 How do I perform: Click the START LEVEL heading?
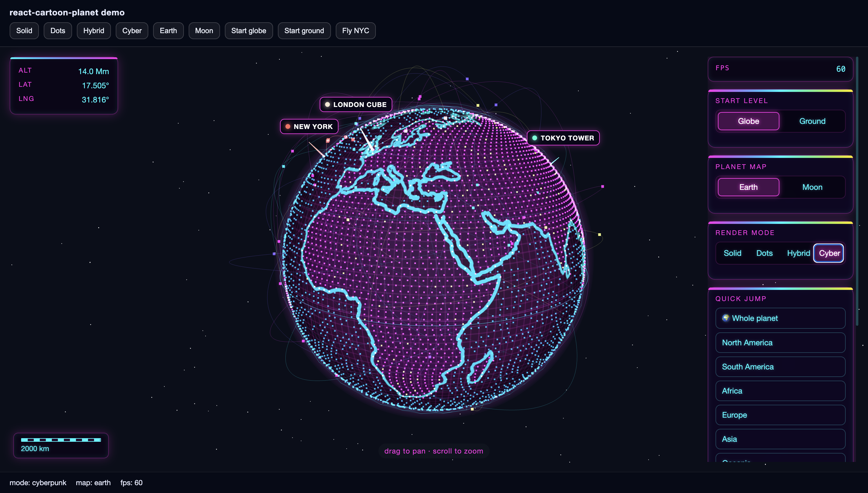(741, 101)
